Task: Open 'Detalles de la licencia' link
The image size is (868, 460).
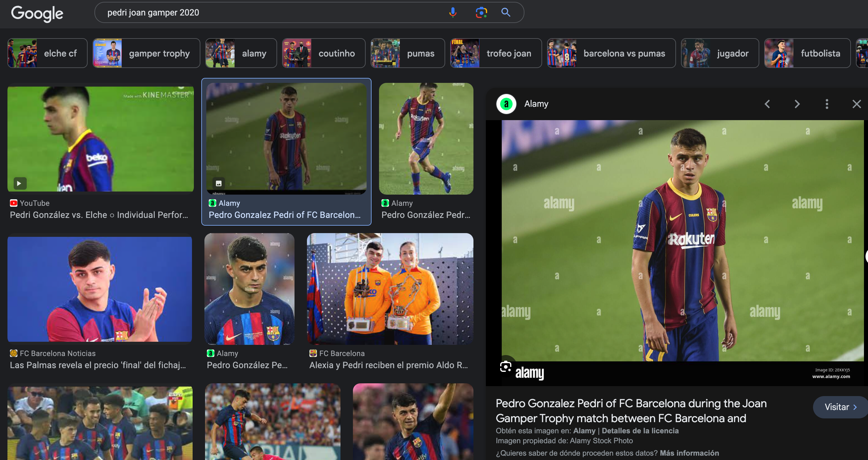Action: (x=640, y=431)
